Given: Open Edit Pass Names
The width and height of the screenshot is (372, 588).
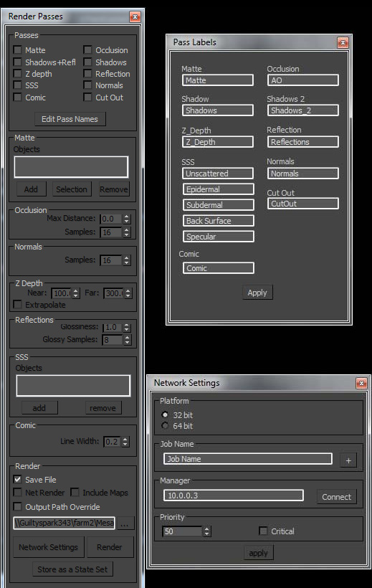Looking at the screenshot, I should coord(70,119).
